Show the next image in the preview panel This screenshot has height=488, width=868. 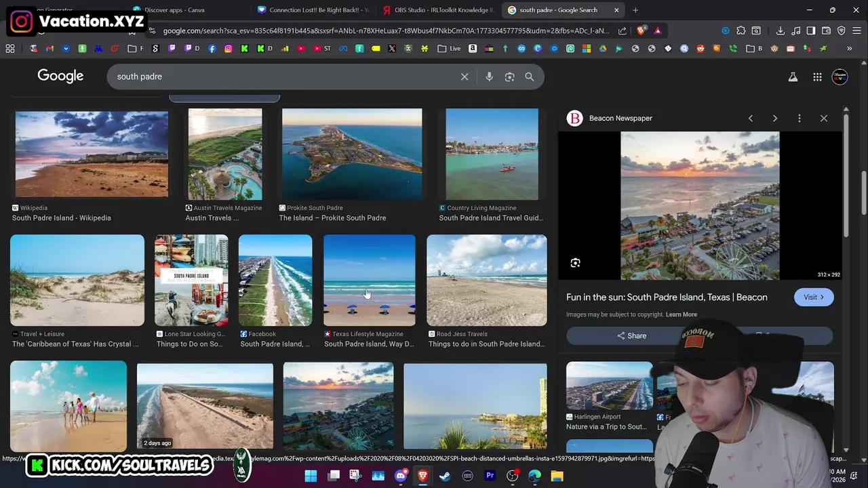775,118
